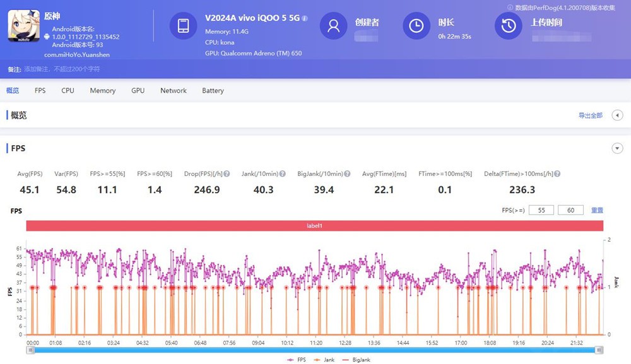Open help icon for Jank(/10min)

(283, 173)
